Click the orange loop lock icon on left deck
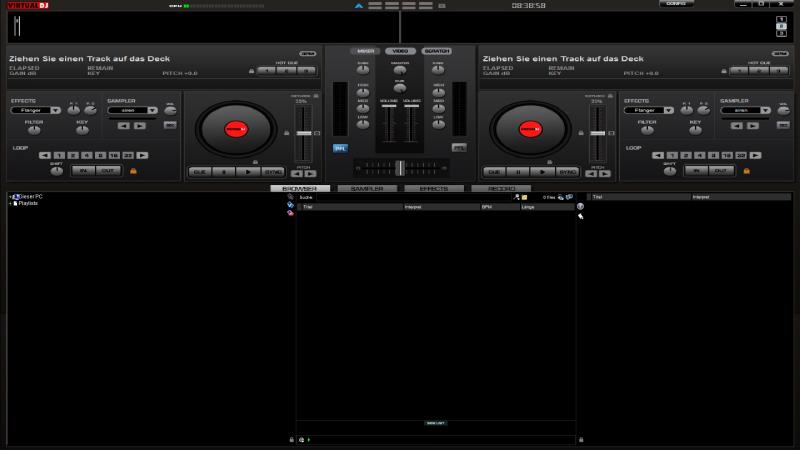Viewport: 800px width, 450px height. click(133, 171)
